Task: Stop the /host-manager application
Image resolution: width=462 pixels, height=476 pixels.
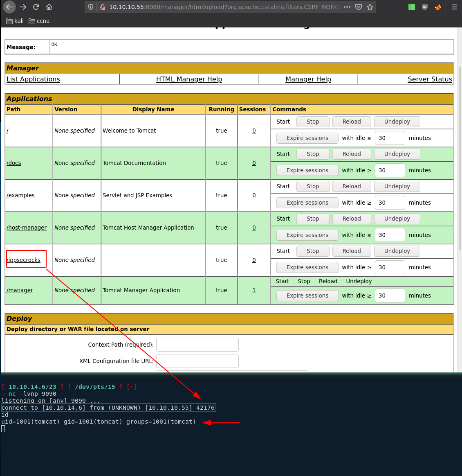Action: tap(313, 219)
